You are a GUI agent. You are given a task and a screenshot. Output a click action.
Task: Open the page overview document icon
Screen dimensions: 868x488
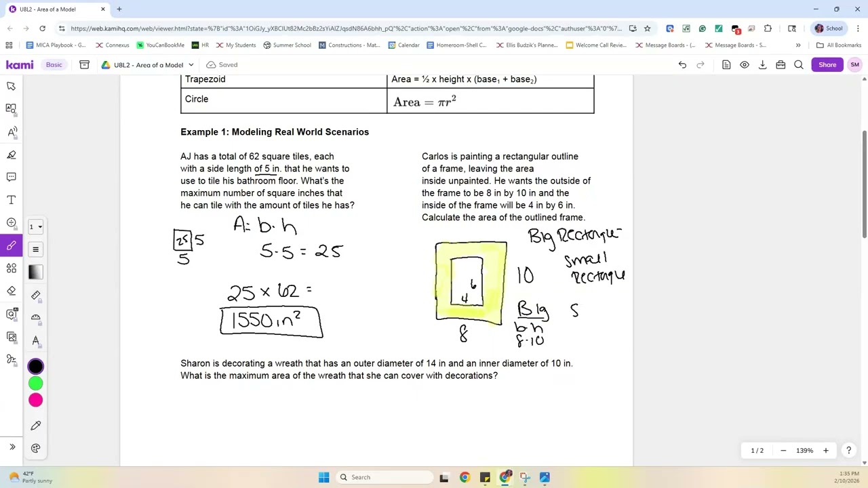[x=726, y=64]
